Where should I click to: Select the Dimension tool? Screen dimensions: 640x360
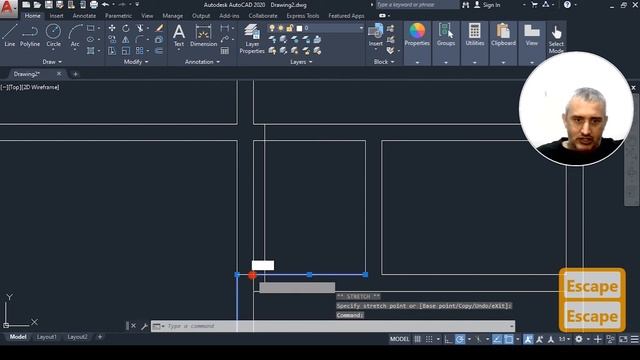(203, 36)
